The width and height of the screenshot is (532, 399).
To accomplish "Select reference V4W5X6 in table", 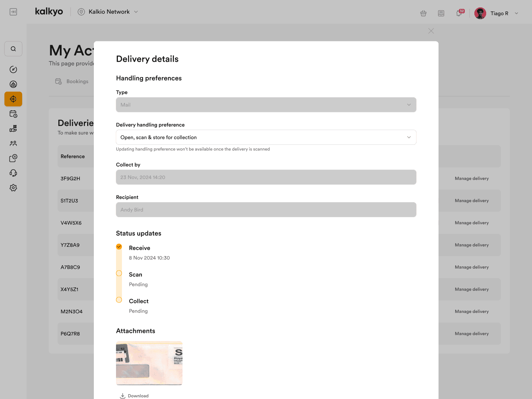I will pyautogui.click(x=71, y=223).
